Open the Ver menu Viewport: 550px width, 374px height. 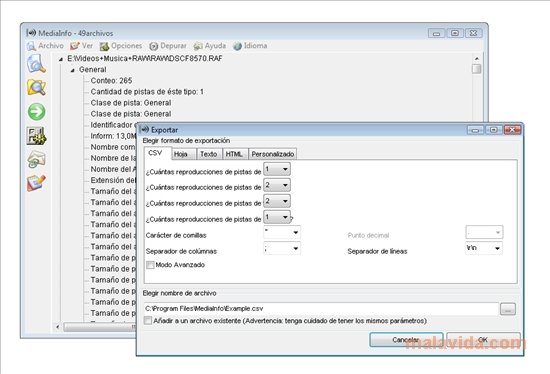(82, 46)
